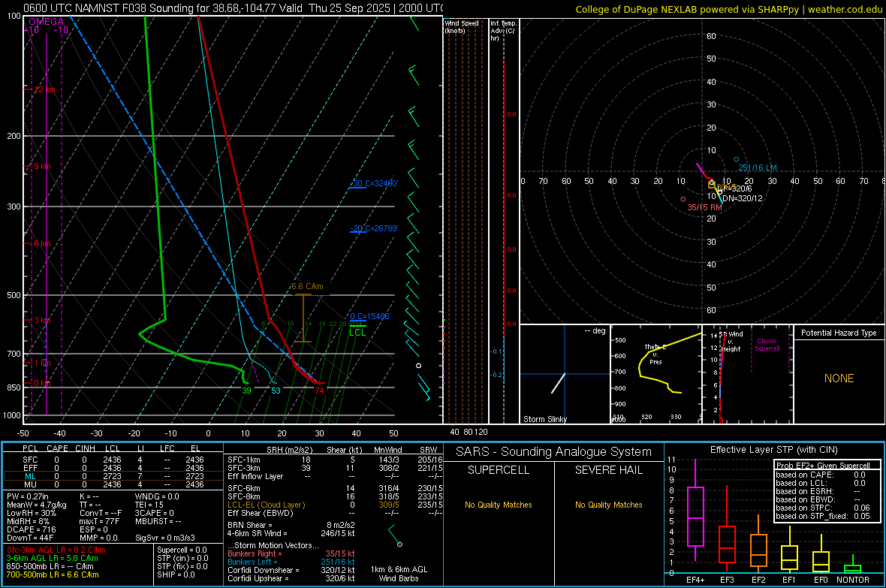Select the highlighted ML parcel row
This screenshot has height=588, width=886.
112,476
